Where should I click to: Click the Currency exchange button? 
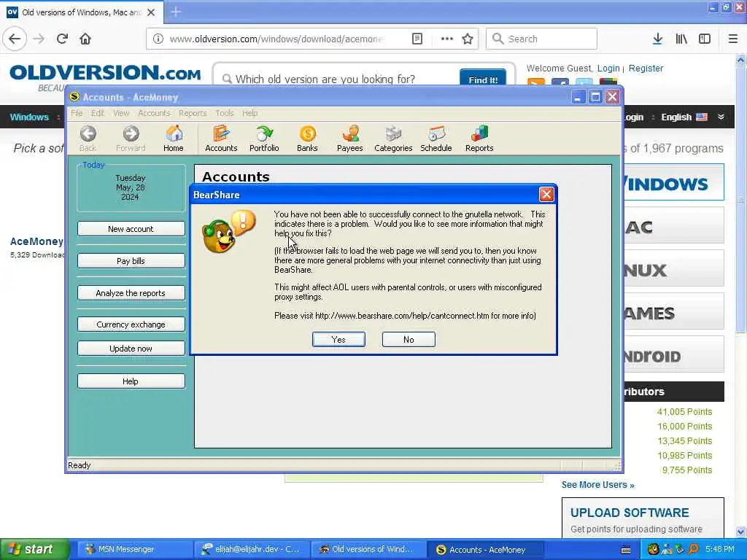point(131,324)
